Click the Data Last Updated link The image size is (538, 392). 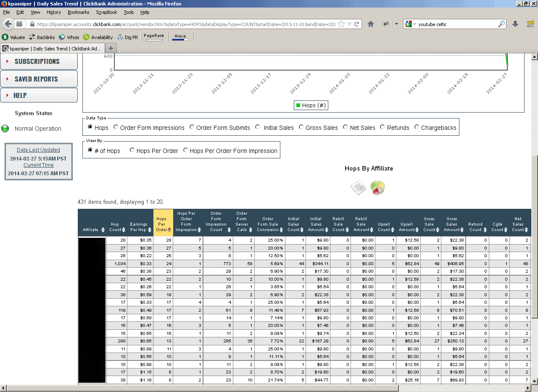pyautogui.click(x=38, y=150)
